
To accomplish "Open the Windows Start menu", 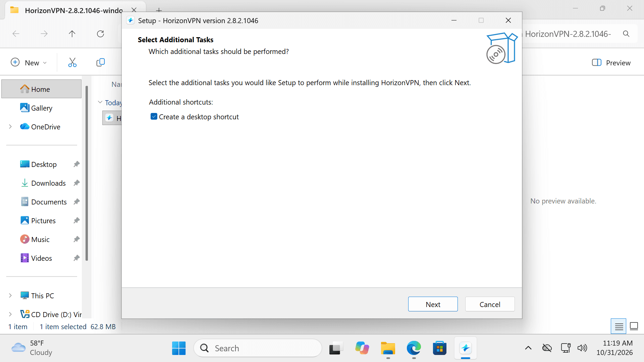I will click(x=179, y=348).
